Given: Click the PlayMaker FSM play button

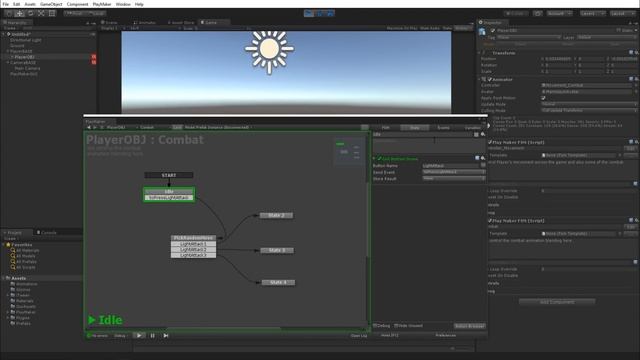Looking at the screenshot, I should pyautogui.click(x=139, y=336).
